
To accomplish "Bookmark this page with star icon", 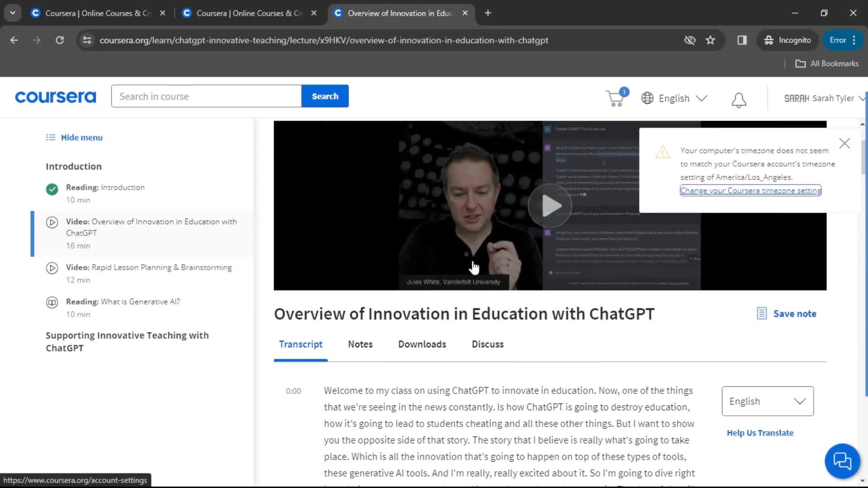I will click(x=710, y=40).
